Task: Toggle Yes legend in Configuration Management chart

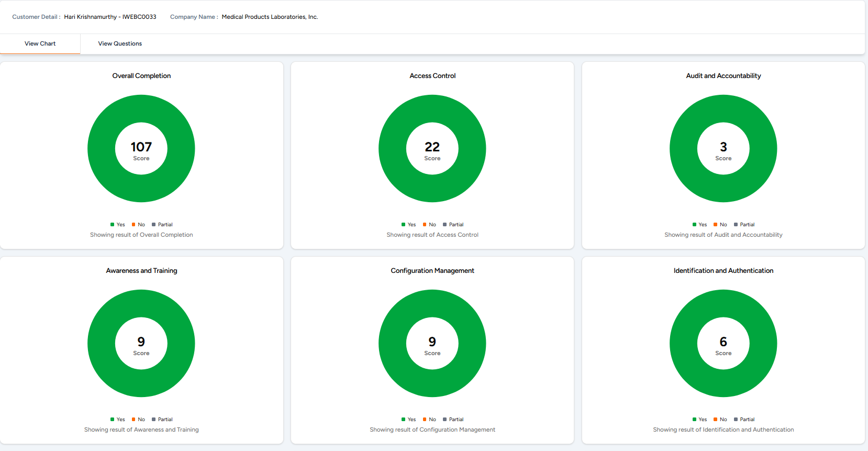Action: 409,420
